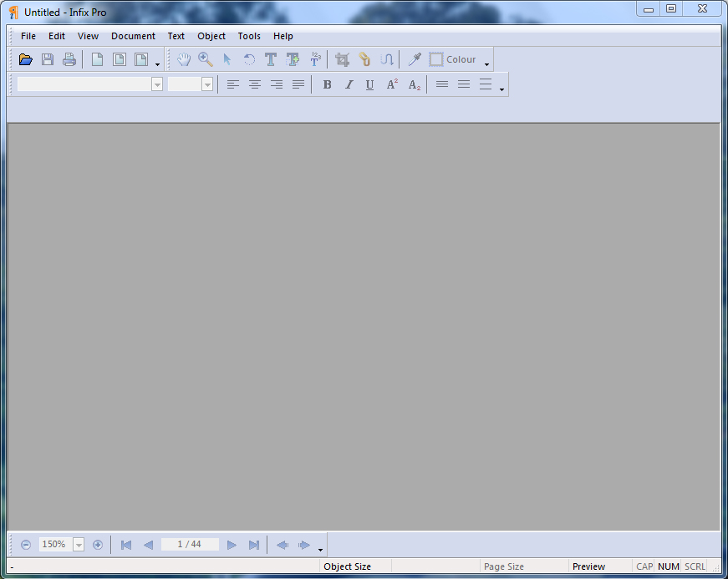
Task: Select the Crop tool
Action: [342, 59]
